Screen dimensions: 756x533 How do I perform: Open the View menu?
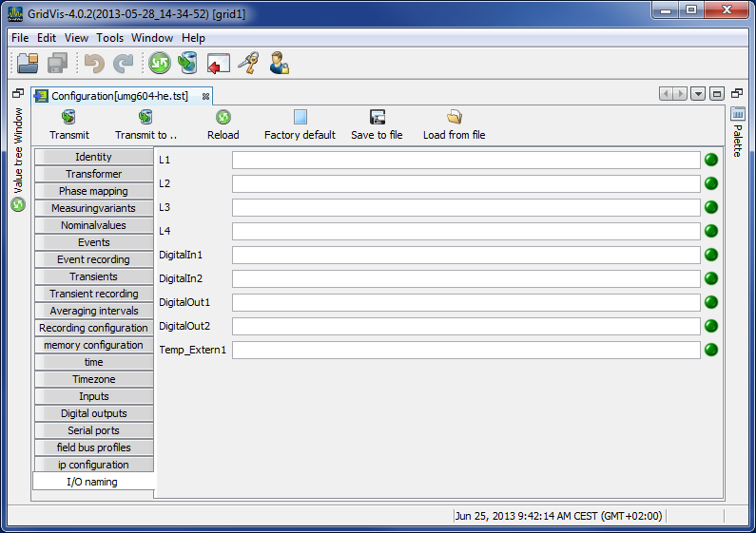click(76, 38)
